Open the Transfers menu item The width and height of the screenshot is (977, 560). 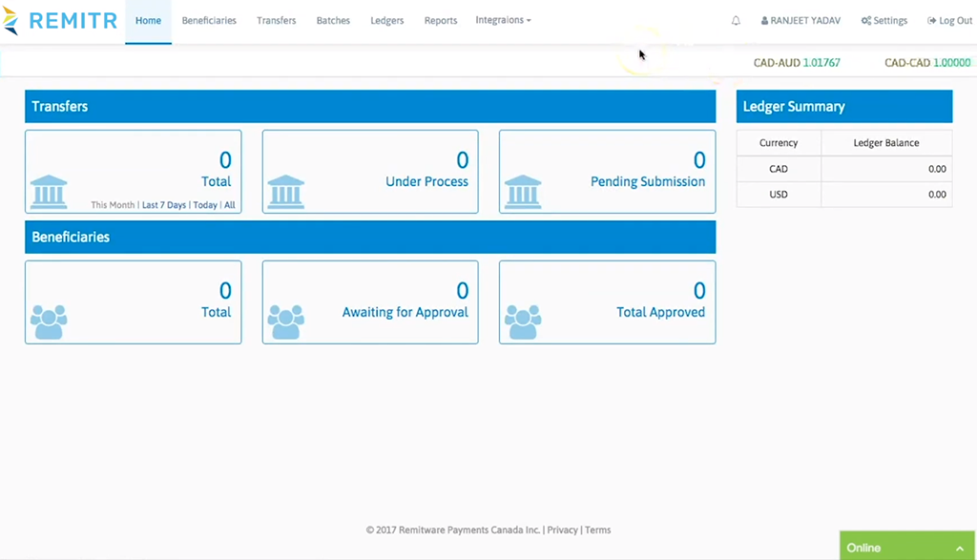click(x=276, y=21)
